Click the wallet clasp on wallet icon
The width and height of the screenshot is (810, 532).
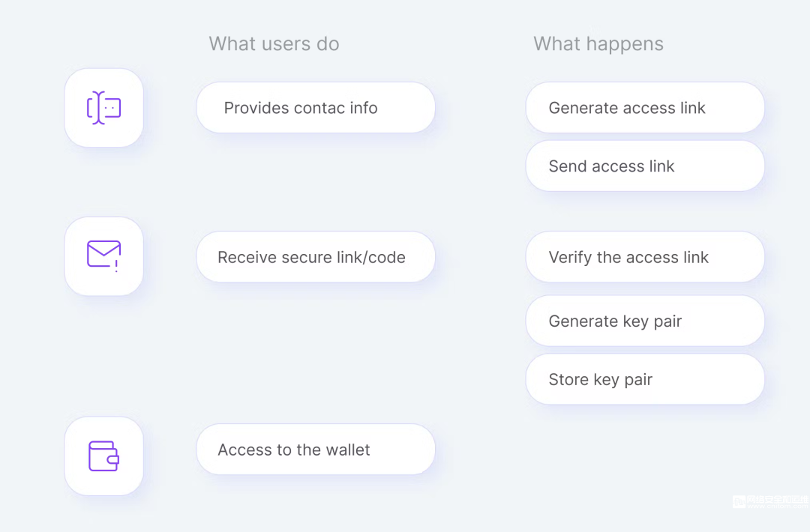tap(113, 459)
